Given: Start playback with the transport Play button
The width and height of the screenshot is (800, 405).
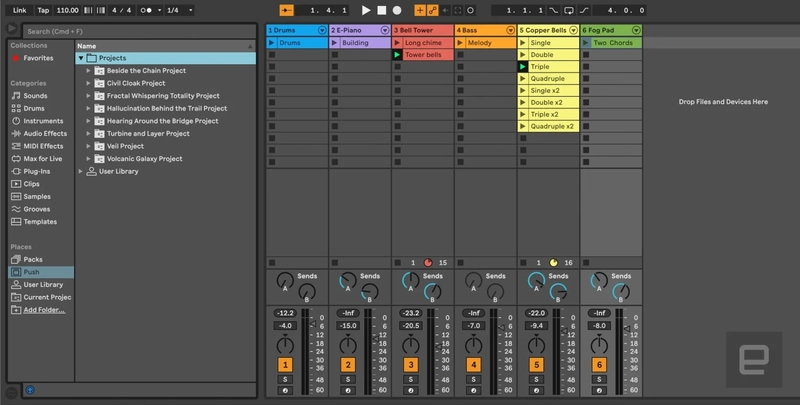Looking at the screenshot, I should coord(366,10).
